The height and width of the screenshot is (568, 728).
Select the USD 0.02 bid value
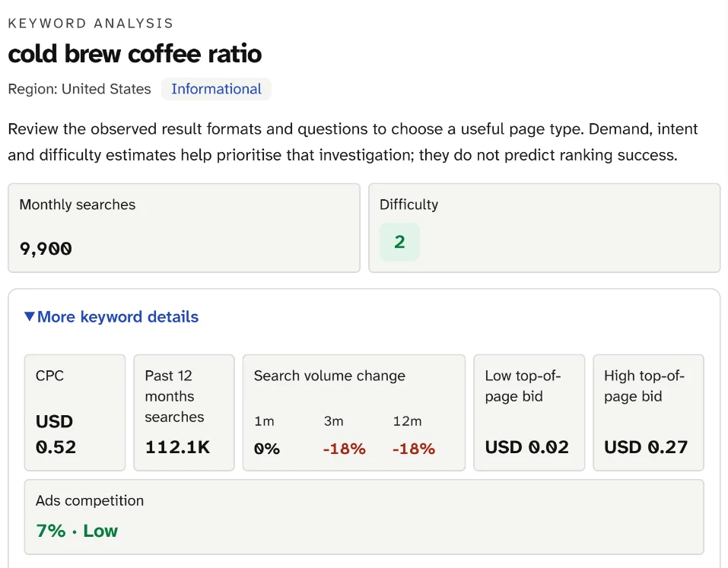coord(527,447)
